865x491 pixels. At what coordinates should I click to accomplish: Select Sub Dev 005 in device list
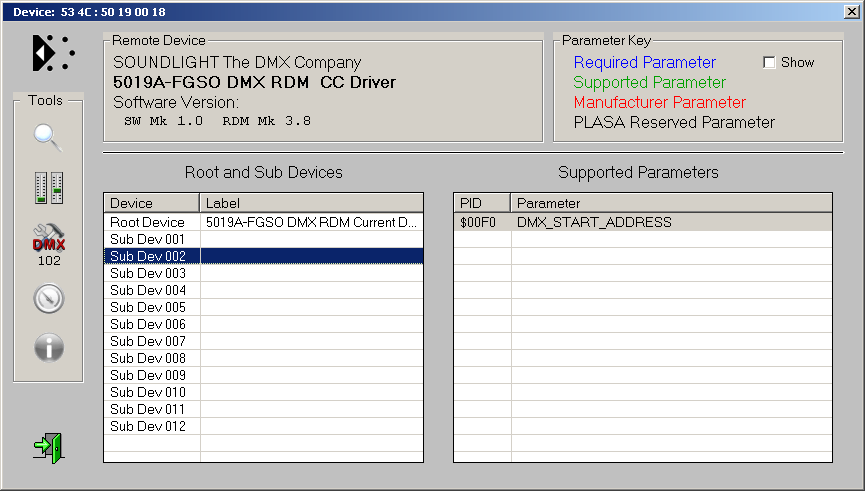click(148, 307)
